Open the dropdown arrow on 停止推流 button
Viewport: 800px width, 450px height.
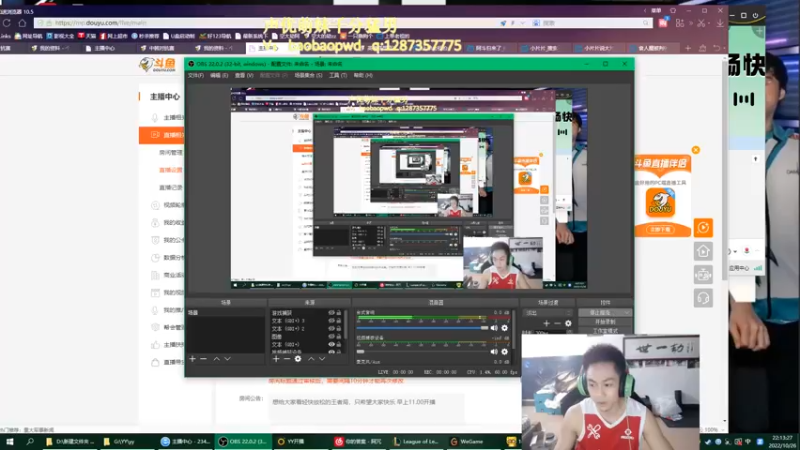[x=627, y=313]
